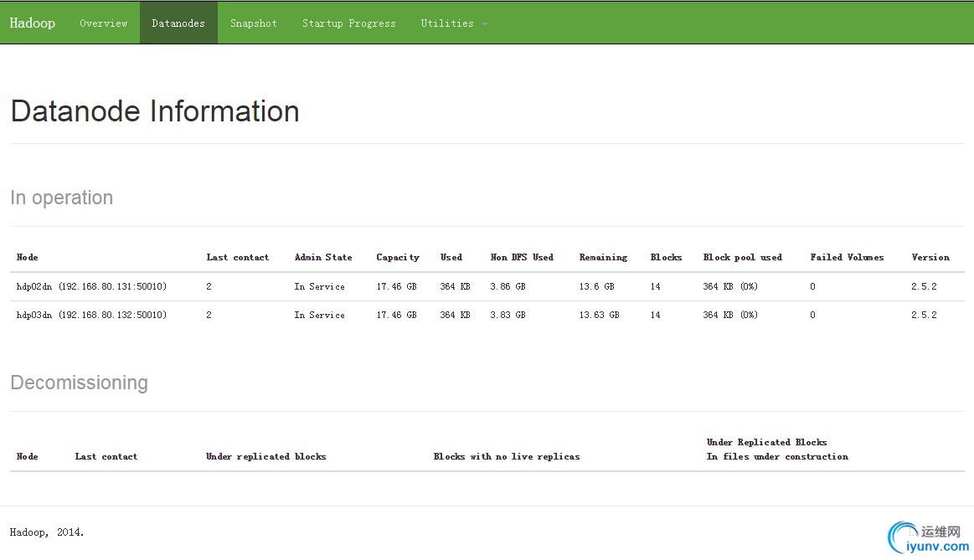Click Blocks with no live replicas header
Image resolution: width=974 pixels, height=560 pixels.
[507, 456]
